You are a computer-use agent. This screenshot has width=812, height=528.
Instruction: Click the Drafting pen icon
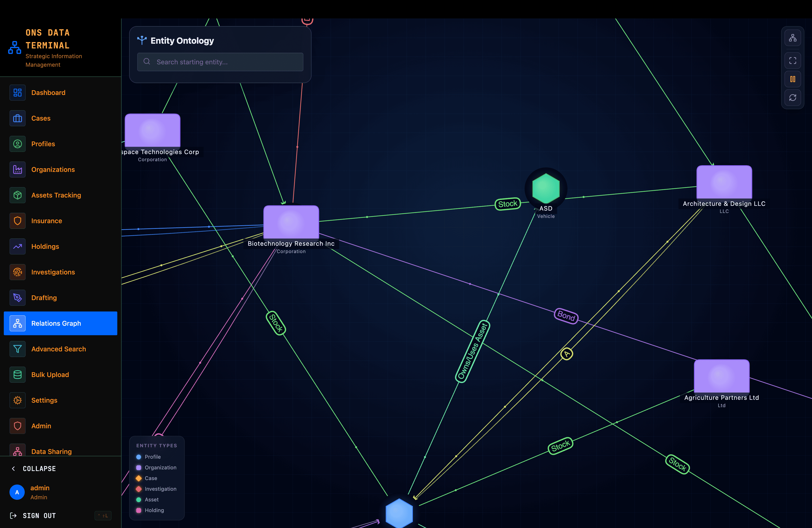17,297
